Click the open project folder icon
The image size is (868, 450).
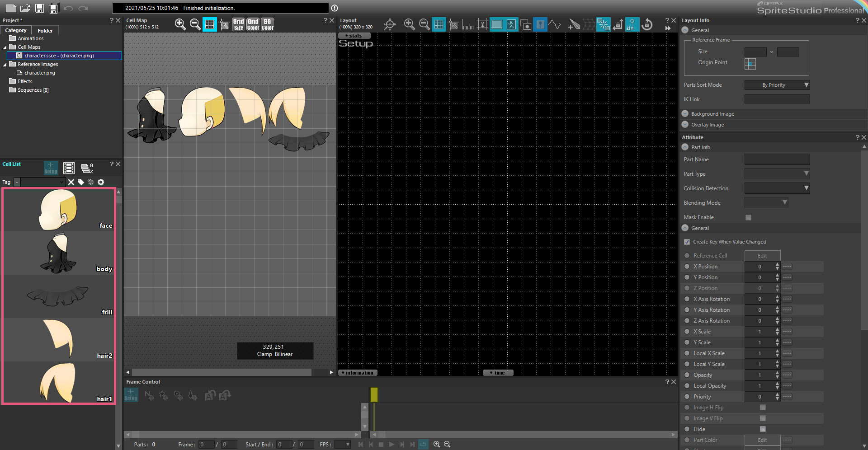[x=25, y=8]
